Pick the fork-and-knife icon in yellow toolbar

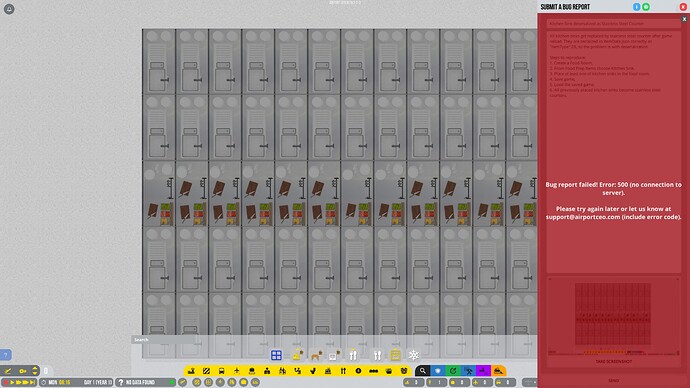[x=343, y=371]
